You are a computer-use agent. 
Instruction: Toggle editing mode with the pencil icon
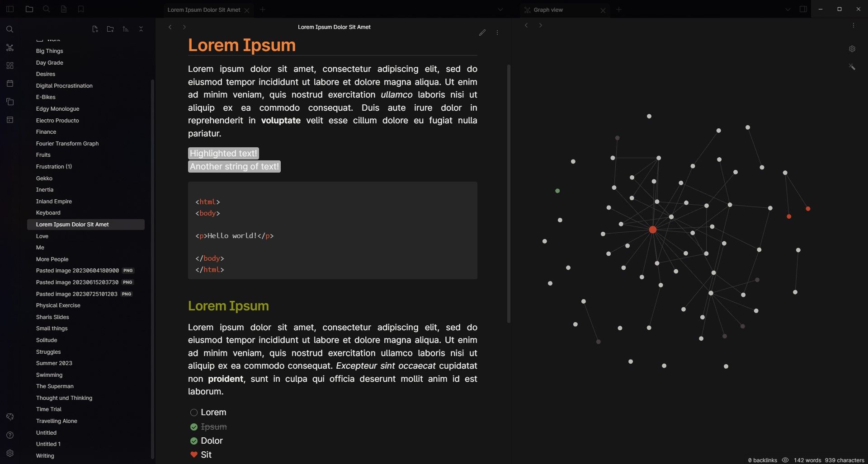click(482, 32)
